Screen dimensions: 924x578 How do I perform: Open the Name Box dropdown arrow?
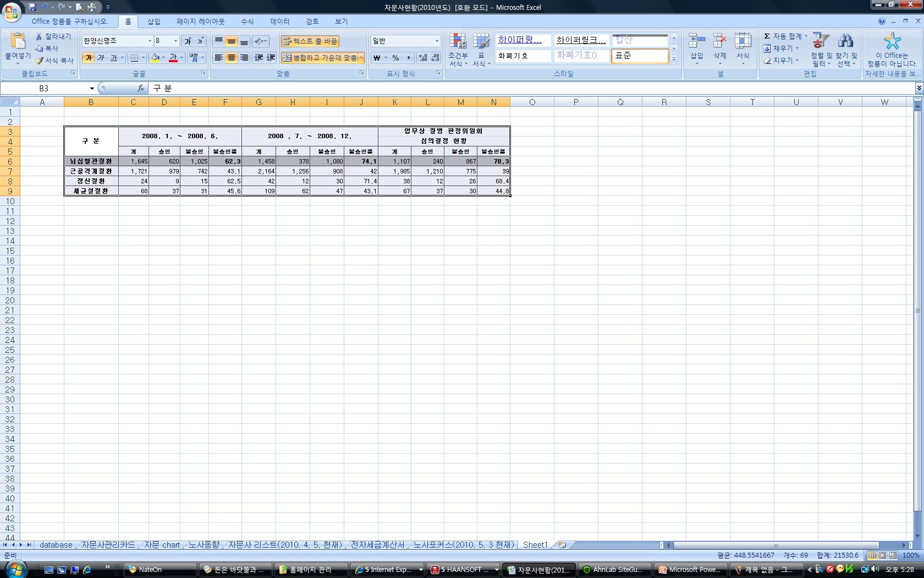click(92, 89)
